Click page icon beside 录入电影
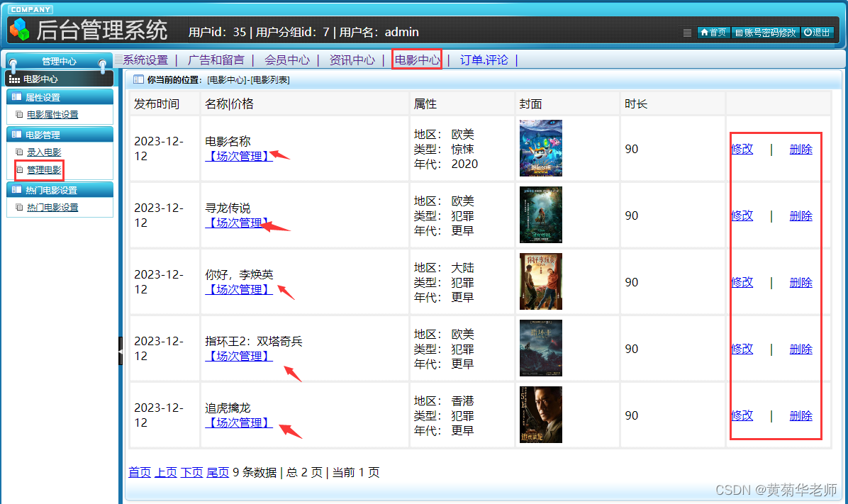848x504 pixels. point(19,152)
